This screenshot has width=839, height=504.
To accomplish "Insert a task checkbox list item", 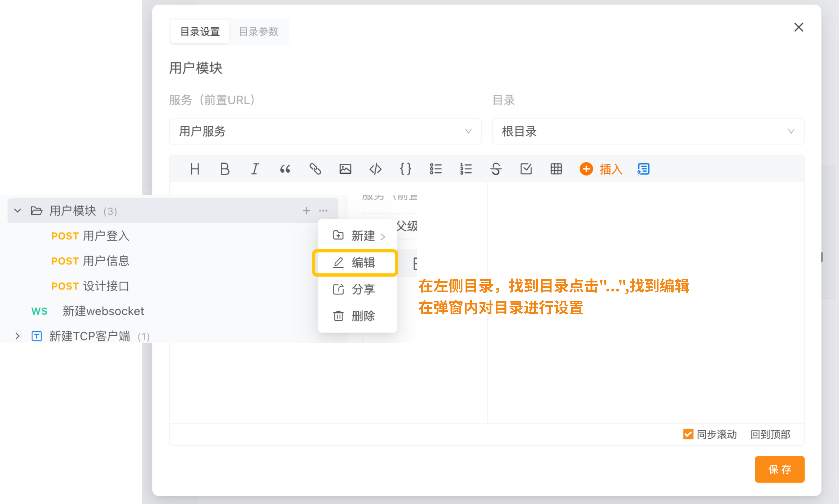I will pos(526,169).
